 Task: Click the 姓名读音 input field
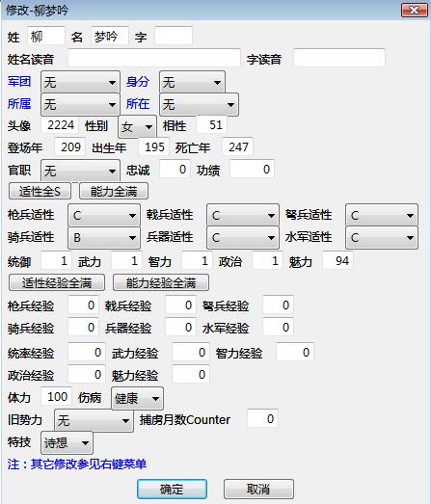coord(154,58)
